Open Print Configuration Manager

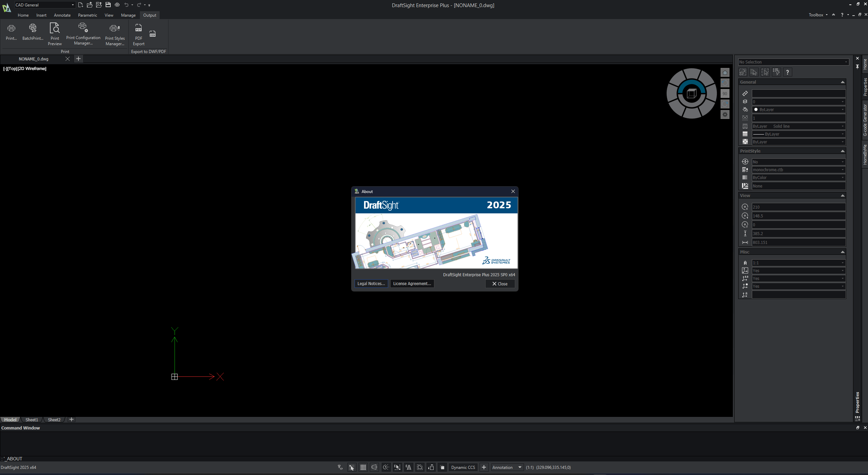click(83, 34)
